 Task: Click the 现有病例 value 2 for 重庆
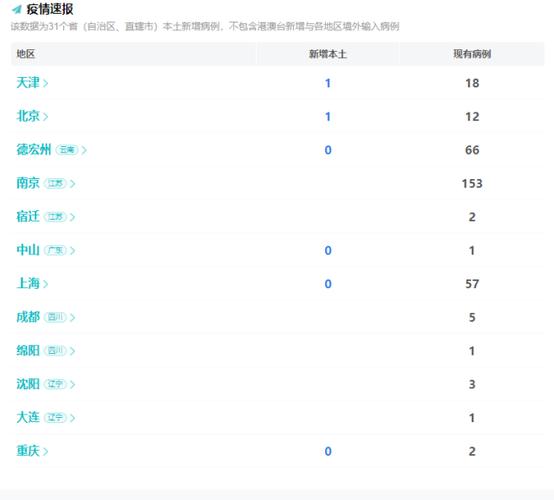click(x=472, y=452)
